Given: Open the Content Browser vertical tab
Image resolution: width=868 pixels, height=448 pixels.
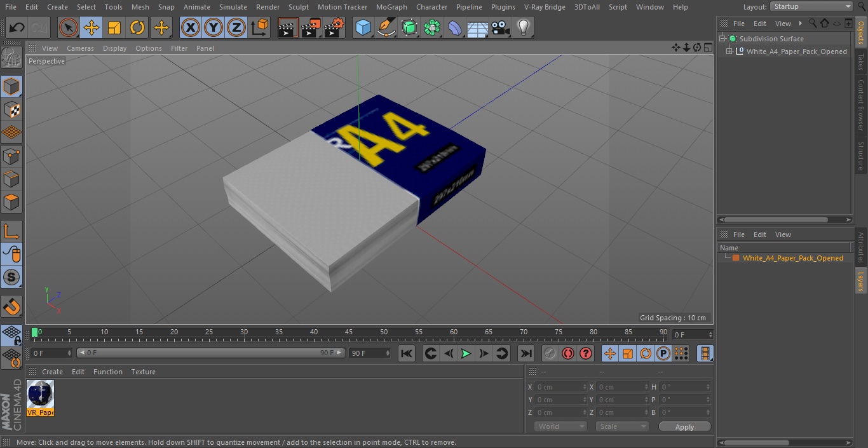Looking at the screenshot, I should (860, 104).
